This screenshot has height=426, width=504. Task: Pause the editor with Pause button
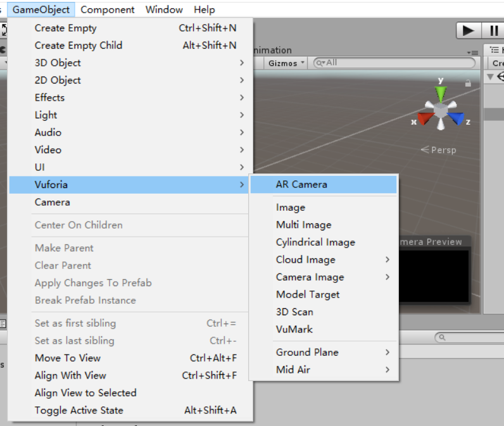493,31
